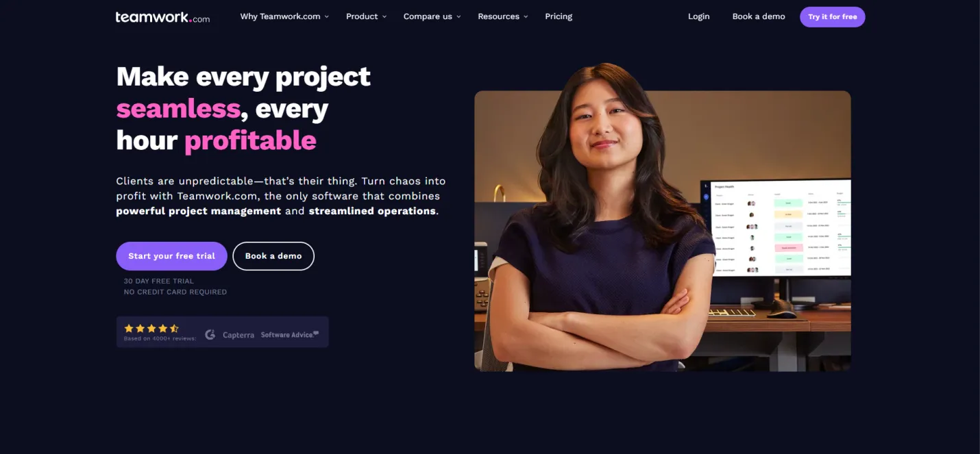Click Start your free trial button
The width and height of the screenshot is (980, 454).
(x=171, y=256)
